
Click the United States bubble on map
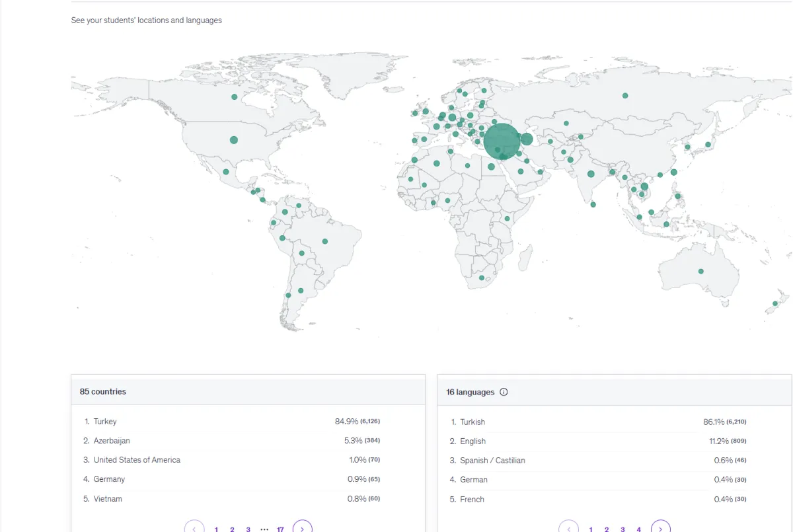coord(234,140)
